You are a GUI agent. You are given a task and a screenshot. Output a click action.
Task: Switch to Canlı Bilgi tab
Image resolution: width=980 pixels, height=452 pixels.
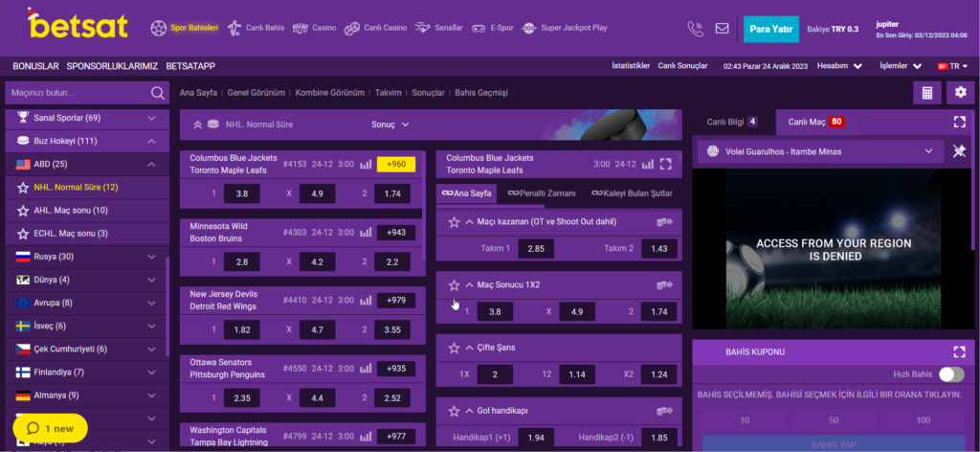coord(732,122)
